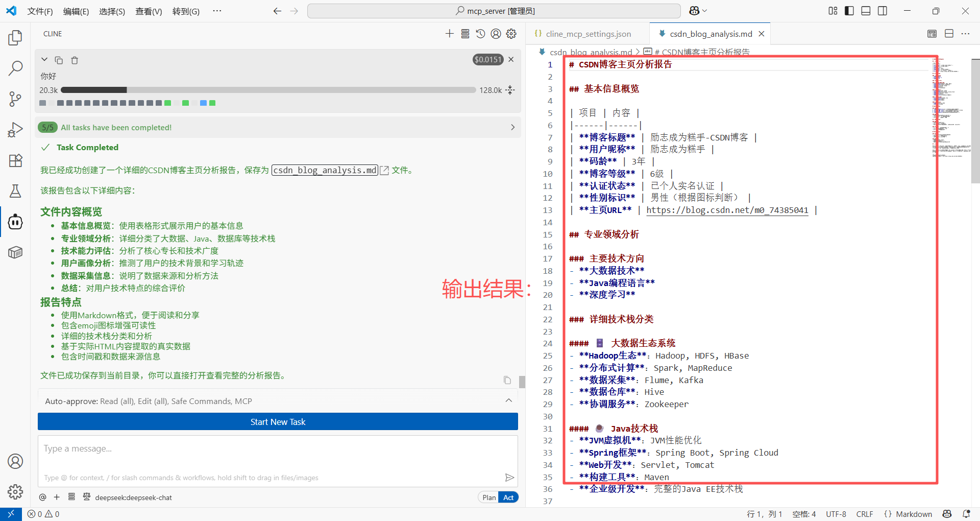Open the 文件(F) menu
This screenshot has height=521, width=980.
40,11
